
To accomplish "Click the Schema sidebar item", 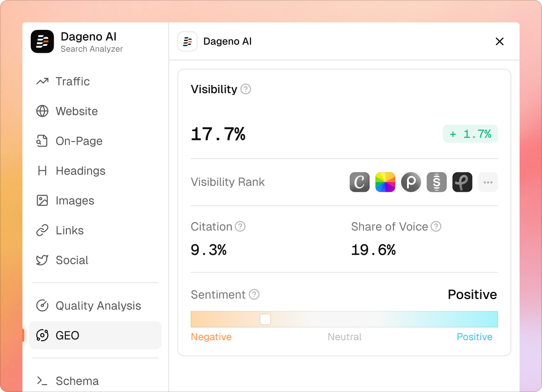I will click(77, 381).
